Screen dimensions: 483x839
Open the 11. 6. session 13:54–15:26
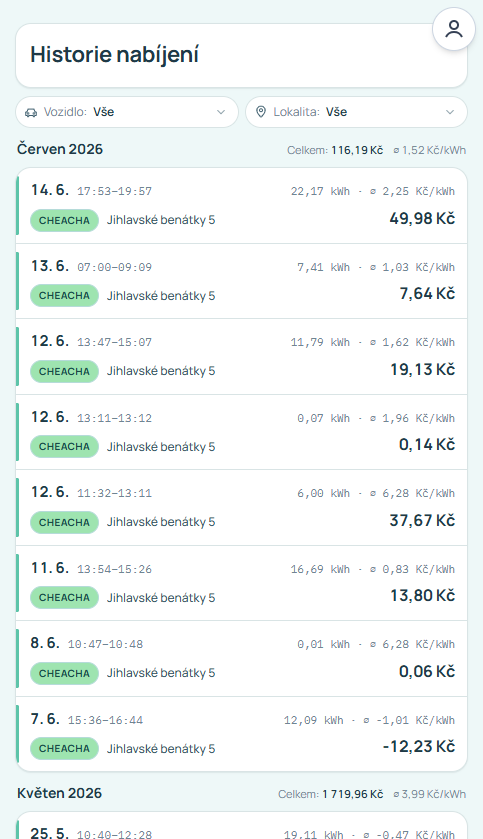pyautogui.click(x=242, y=583)
